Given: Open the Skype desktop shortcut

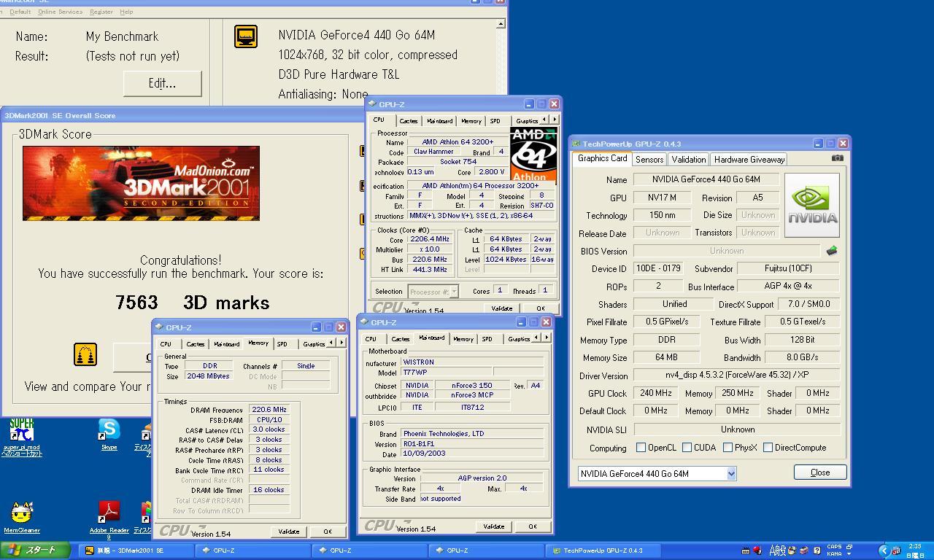Looking at the screenshot, I should [109, 435].
